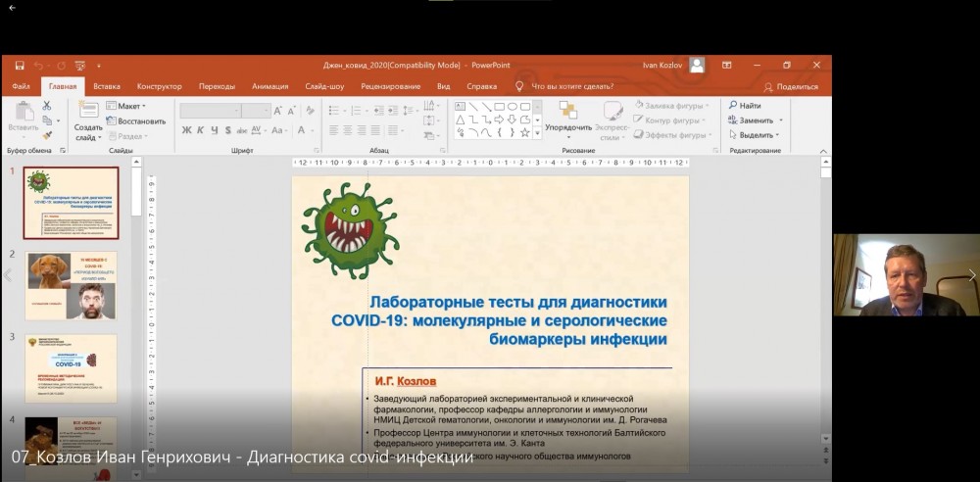The width and height of the screenshot is (980, 482).
Task: Toggle italic К formatting
Action: coord(200,130)
